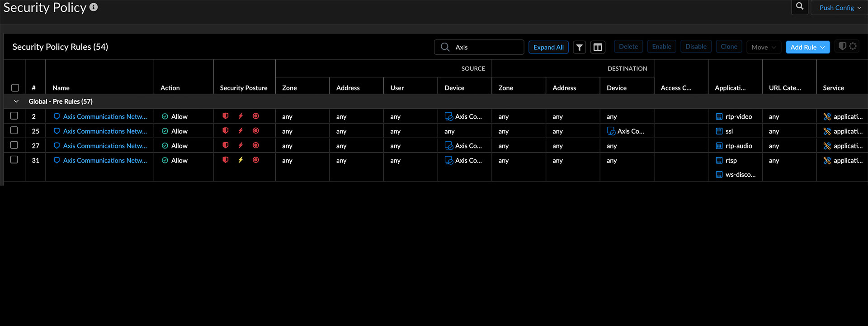Click the Expand All button
Image resolution: width=868 pixels, height=326 pixels.
tap(548, 47)
